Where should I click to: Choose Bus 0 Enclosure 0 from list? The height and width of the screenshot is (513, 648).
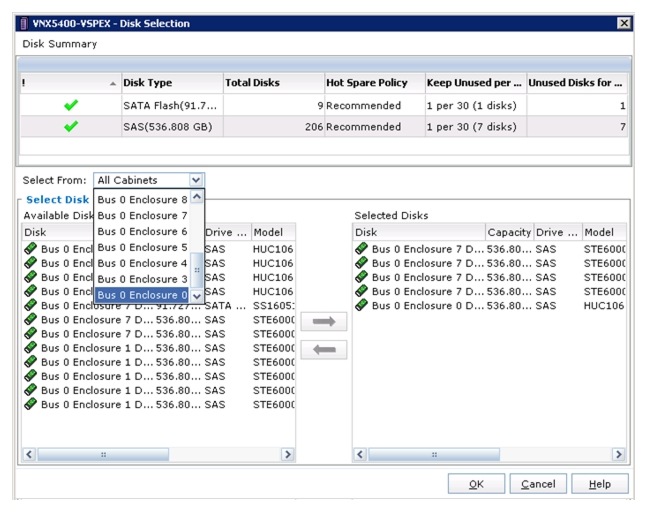pyautogui.click(x=143, y=295)
